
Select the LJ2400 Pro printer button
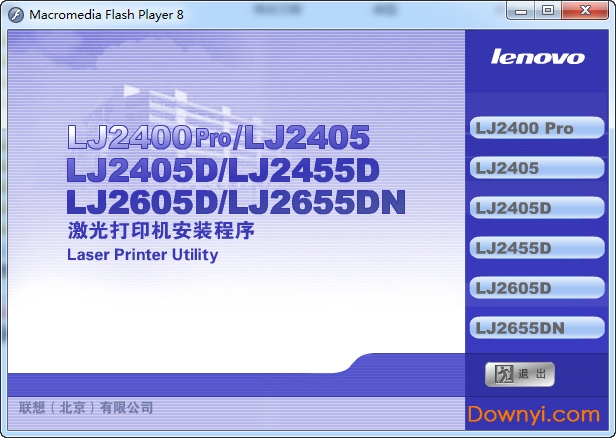[x=537, y=128]
